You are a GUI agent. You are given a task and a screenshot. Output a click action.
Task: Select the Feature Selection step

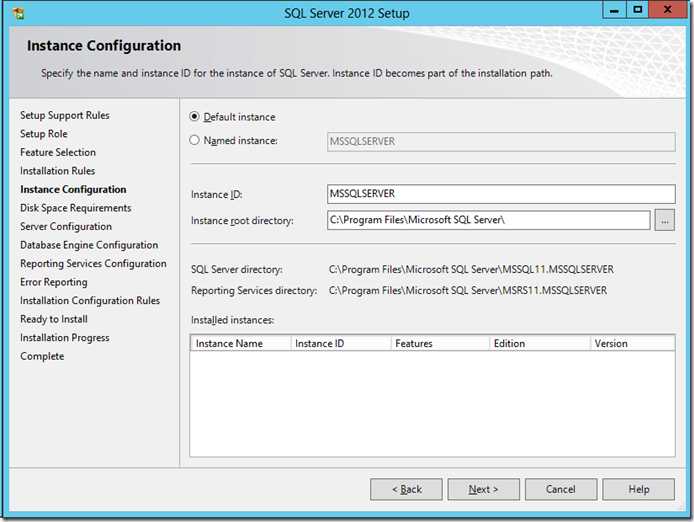tap(58, 152)
